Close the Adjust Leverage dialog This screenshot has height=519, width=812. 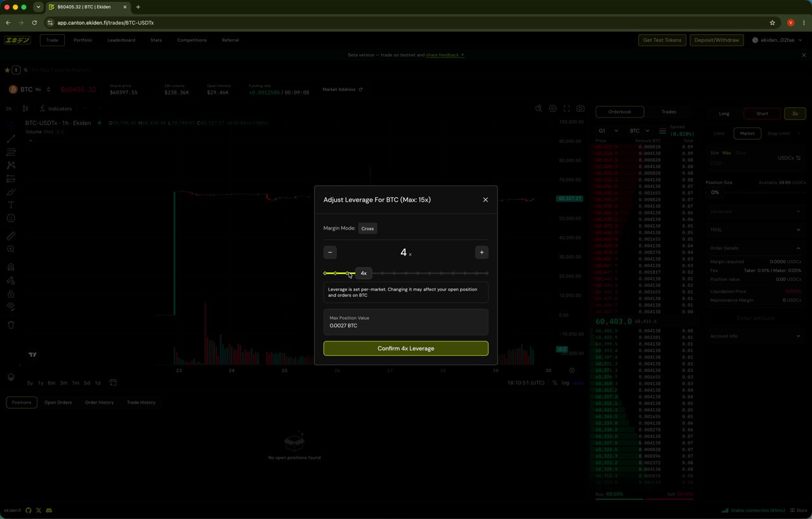click(485, 200)
